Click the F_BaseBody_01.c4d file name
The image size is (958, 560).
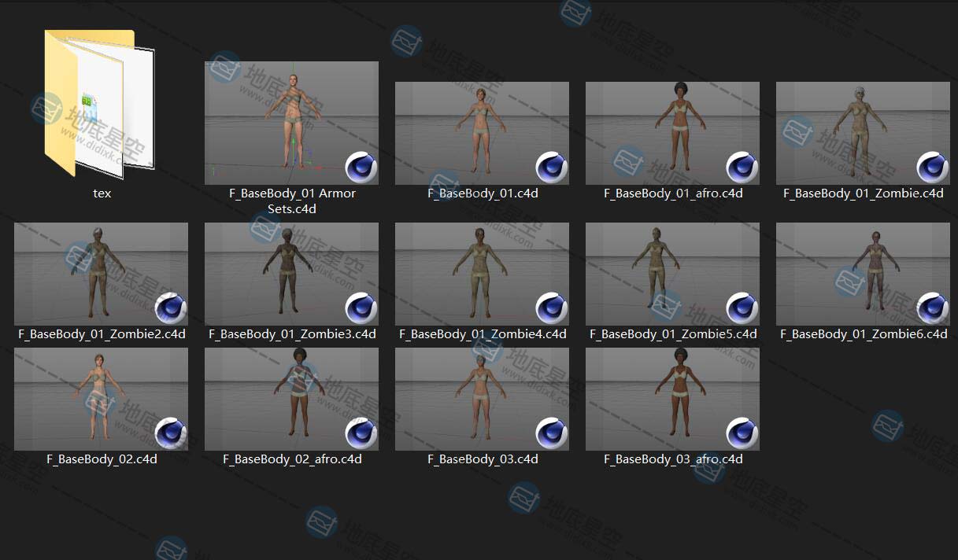[483, 193]
